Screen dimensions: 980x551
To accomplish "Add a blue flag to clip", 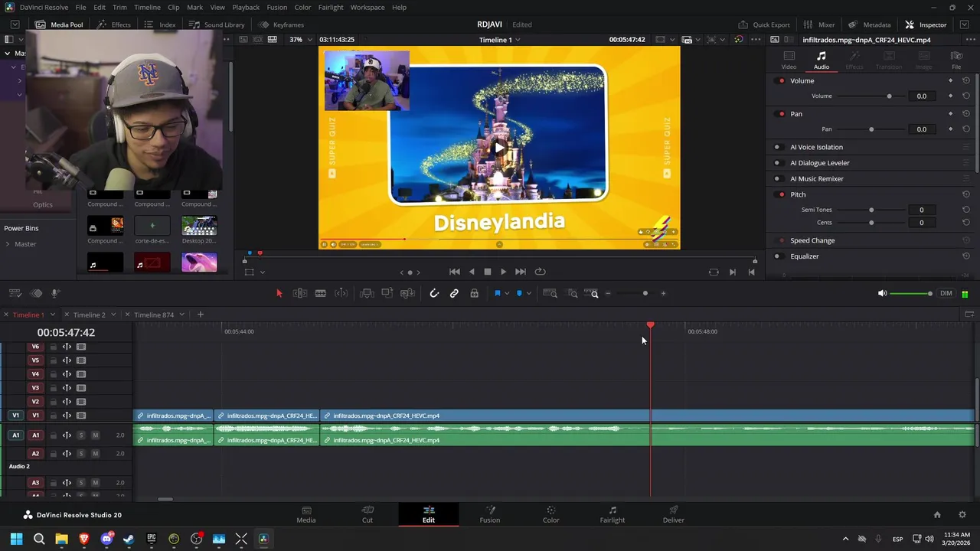I will (x=497, y=293).
